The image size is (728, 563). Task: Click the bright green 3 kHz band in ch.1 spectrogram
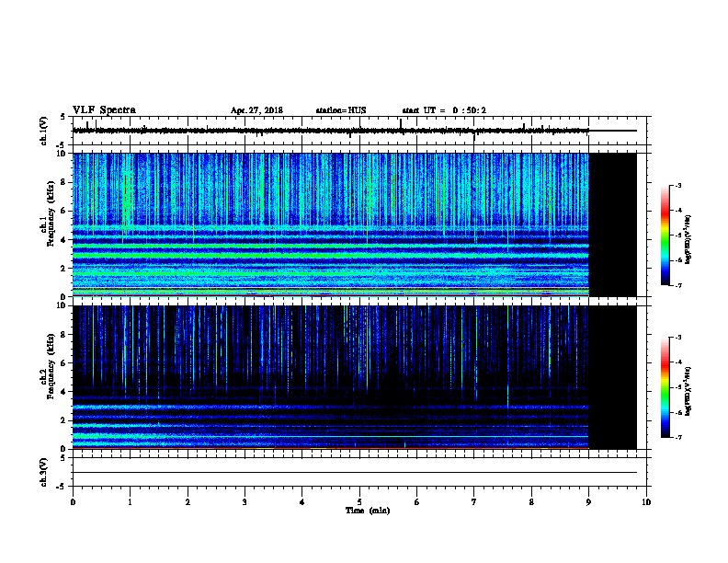click(331, 255)
